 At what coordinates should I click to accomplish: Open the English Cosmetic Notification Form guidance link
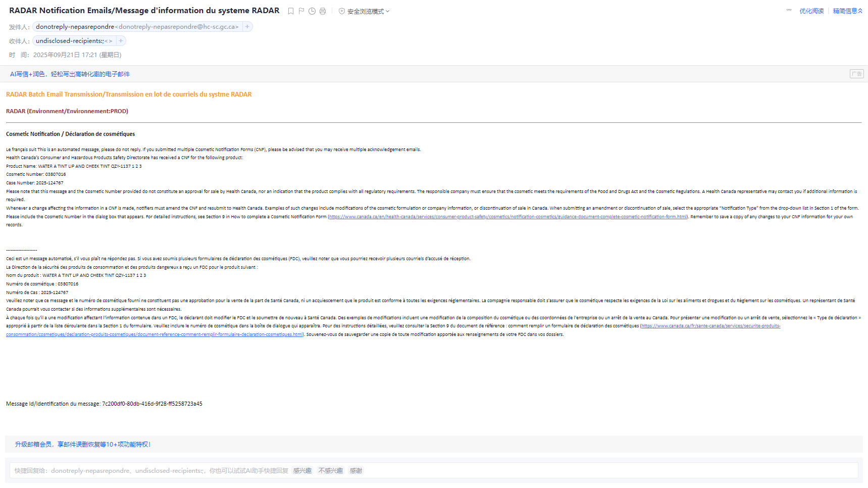click(507, 217)
